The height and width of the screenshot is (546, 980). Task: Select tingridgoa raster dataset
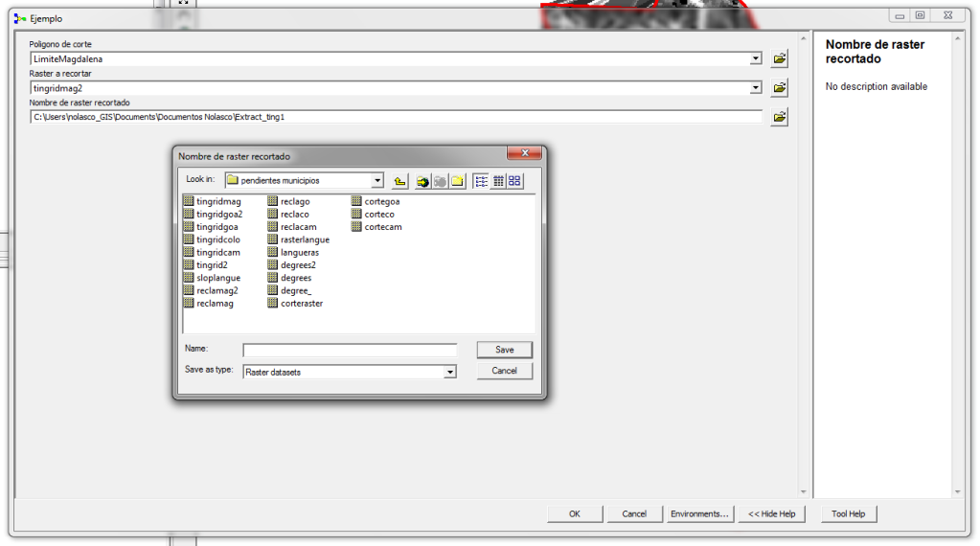tap(211, 227)
